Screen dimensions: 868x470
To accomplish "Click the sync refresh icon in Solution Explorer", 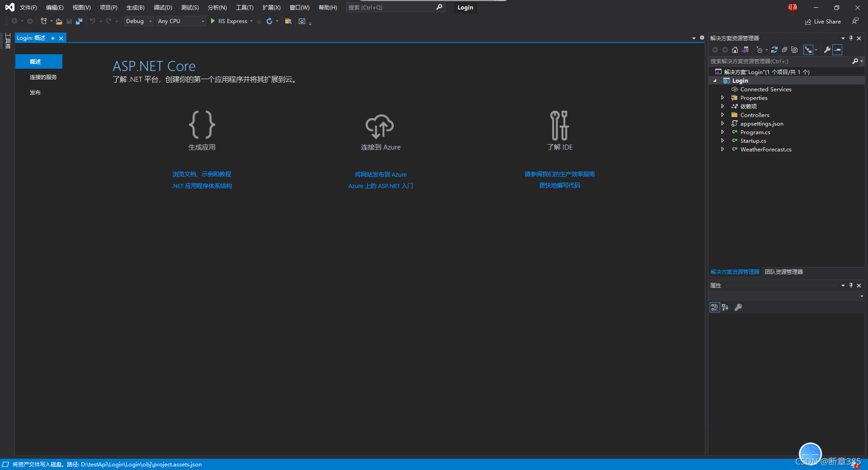I will point(774,50).
